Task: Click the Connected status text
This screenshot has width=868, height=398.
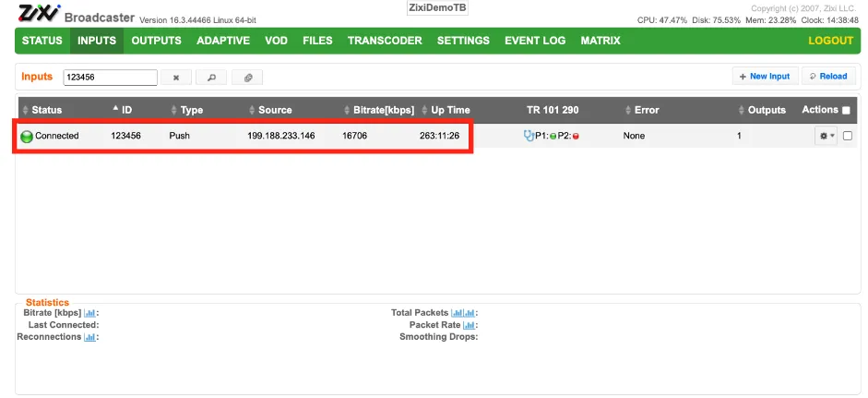Action: (57, 136)
